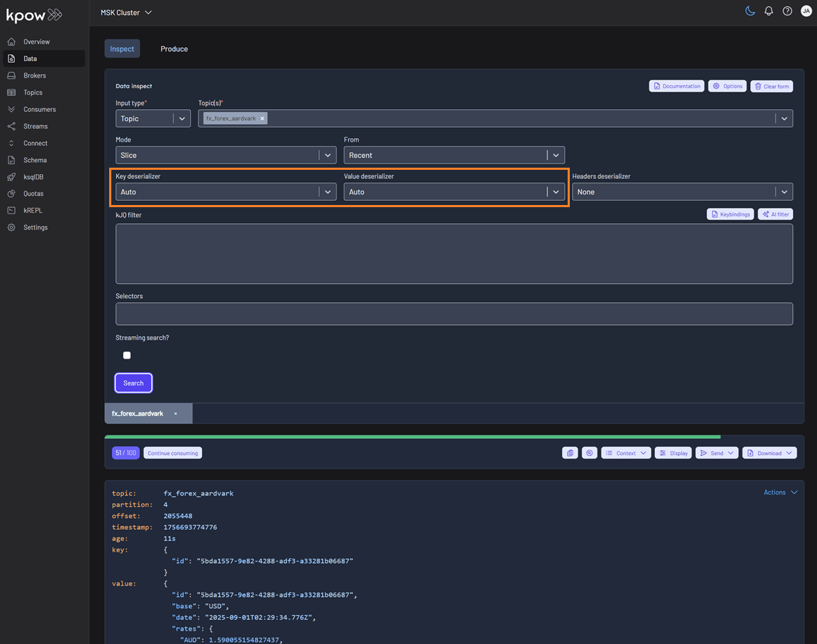
Task: Click the Search button
Action: coord(133,383)
